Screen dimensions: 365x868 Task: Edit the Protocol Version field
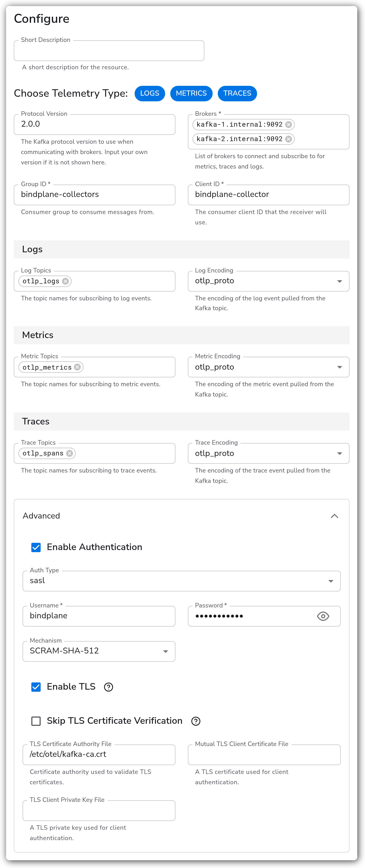tap(94, 124)
